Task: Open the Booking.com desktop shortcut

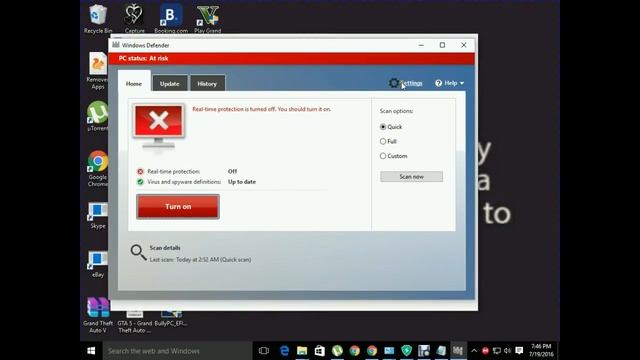Action: click(x=171, y=19)
